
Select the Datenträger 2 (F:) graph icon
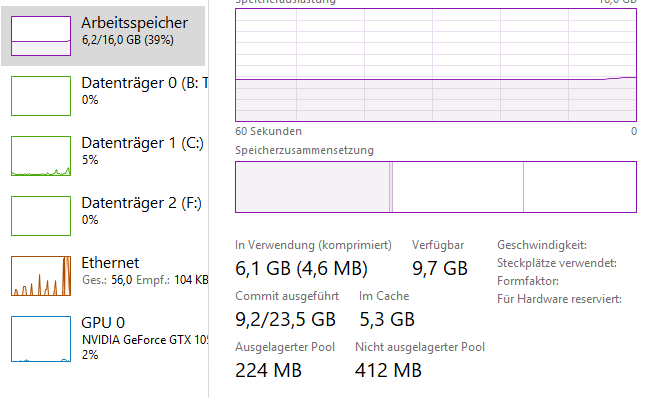40,215
